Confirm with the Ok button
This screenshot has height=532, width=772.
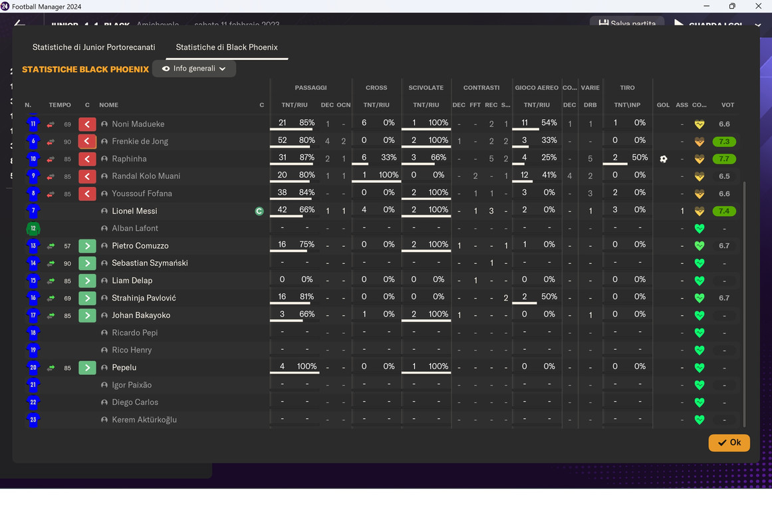coord(729,442)
